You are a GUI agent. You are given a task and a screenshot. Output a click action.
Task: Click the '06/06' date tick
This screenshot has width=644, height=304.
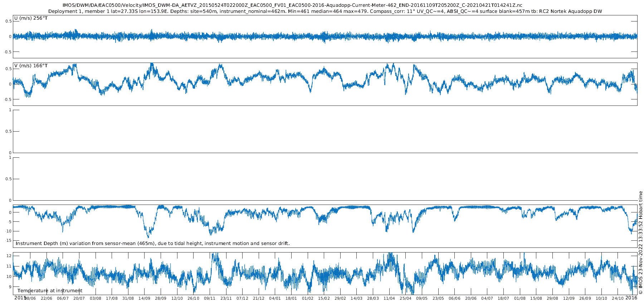tap(454, 299)
